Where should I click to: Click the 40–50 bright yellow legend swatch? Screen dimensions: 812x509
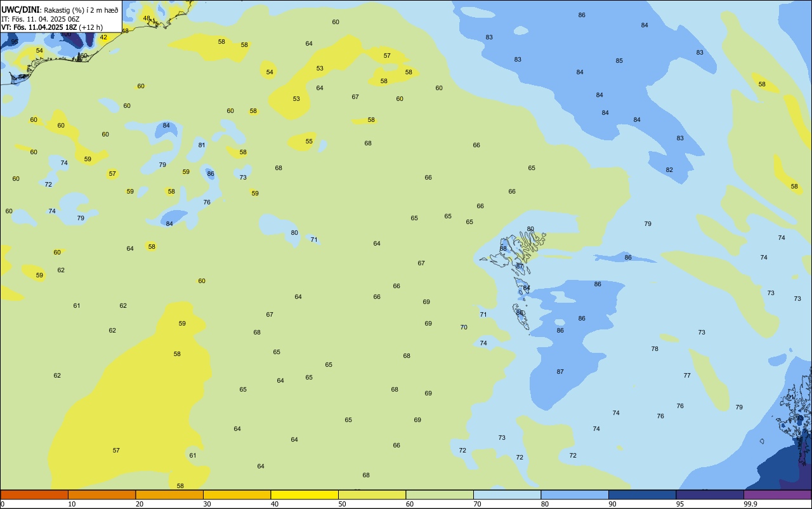coord(304,494)
